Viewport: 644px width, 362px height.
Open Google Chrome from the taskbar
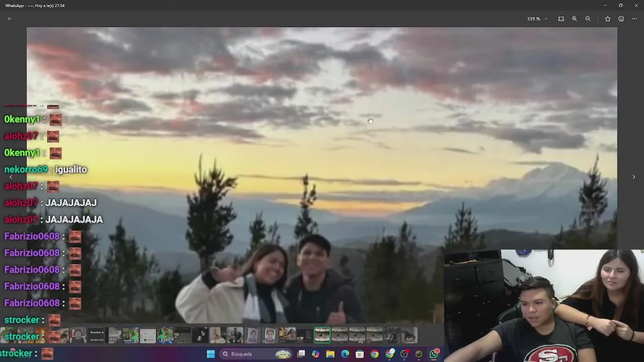(x=375, y=354)
